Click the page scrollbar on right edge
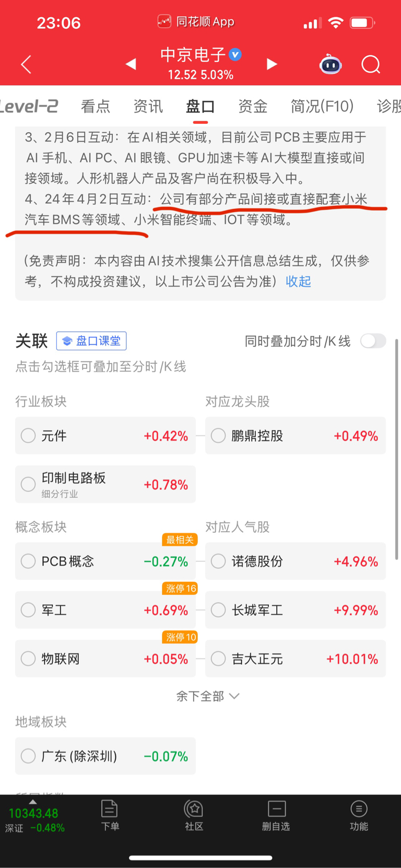Image resolution: width=401 pixels, height=868 pixels. coord(397,449)
